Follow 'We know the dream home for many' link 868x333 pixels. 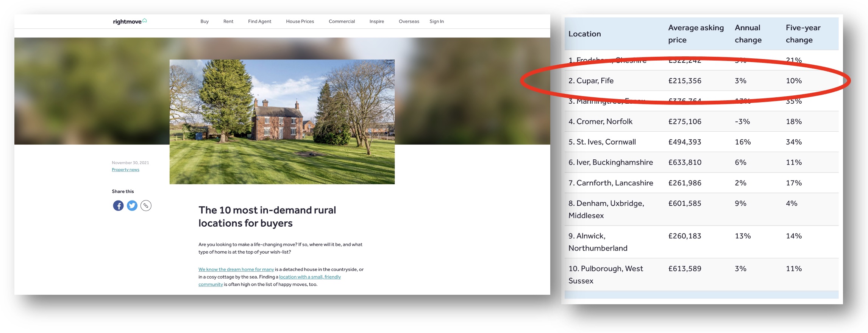[236, 269]
